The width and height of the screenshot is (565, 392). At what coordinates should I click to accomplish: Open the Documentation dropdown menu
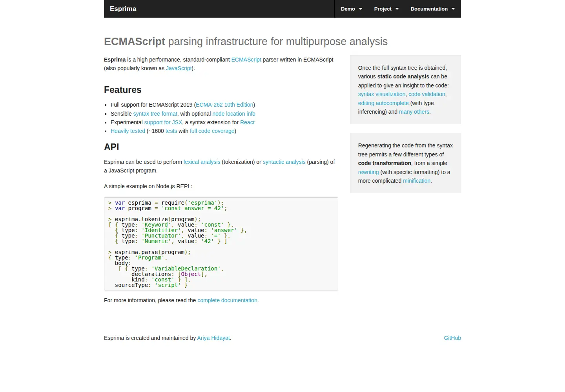(433, 9)
